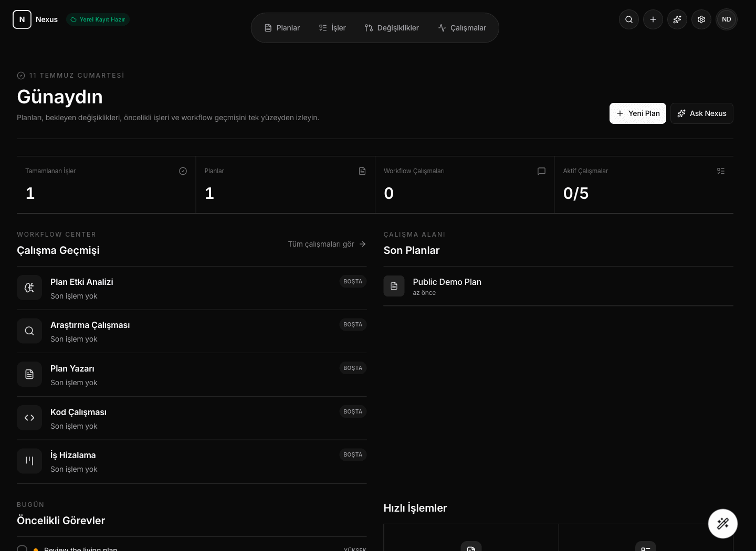Click the Tamamlanan İşler check icon
Screen dimensions: 756x551
pyautogui.click(x=183, y=171)
